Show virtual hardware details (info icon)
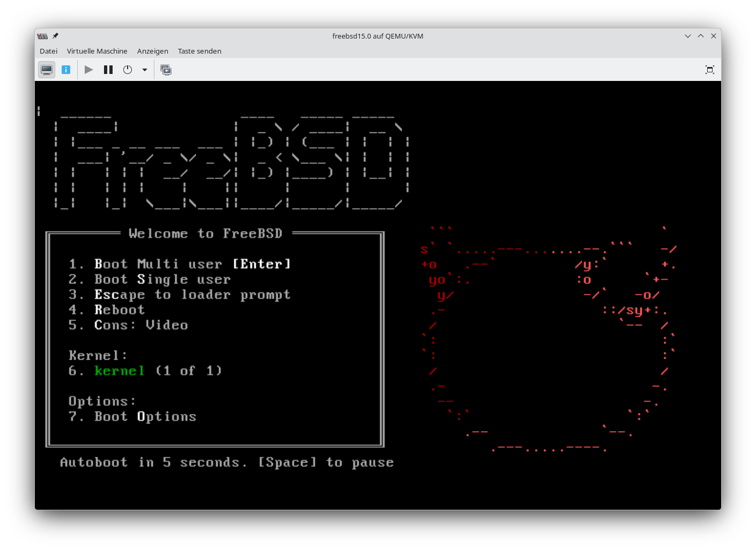Image resolution: width=756 pixels, height=551 pixels. [x=66, y=70]
